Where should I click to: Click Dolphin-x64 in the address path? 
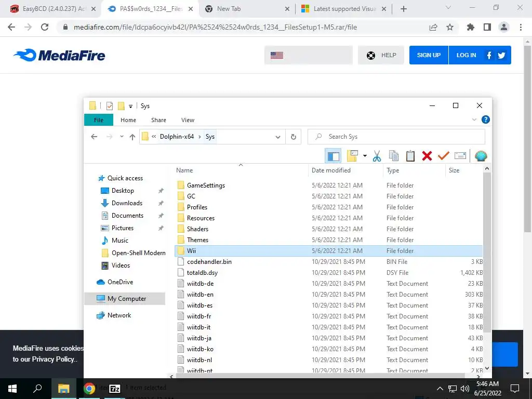[177, 137]
